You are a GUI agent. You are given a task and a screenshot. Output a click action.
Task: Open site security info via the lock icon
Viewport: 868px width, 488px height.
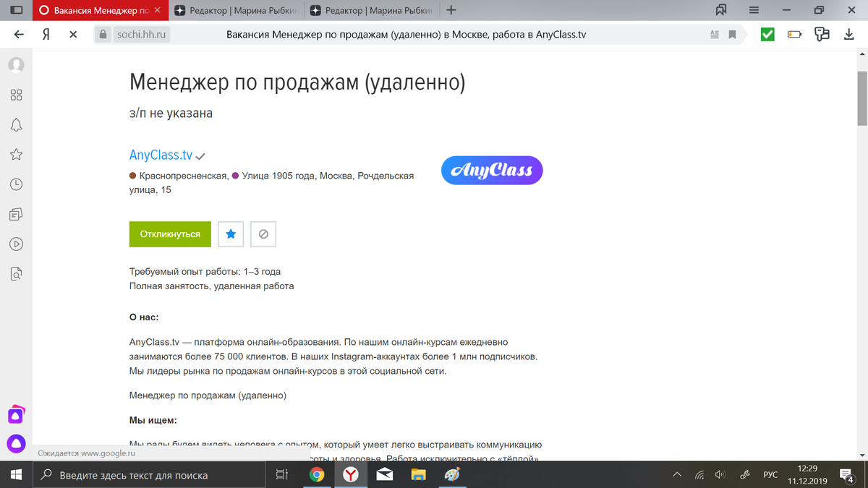103,33
